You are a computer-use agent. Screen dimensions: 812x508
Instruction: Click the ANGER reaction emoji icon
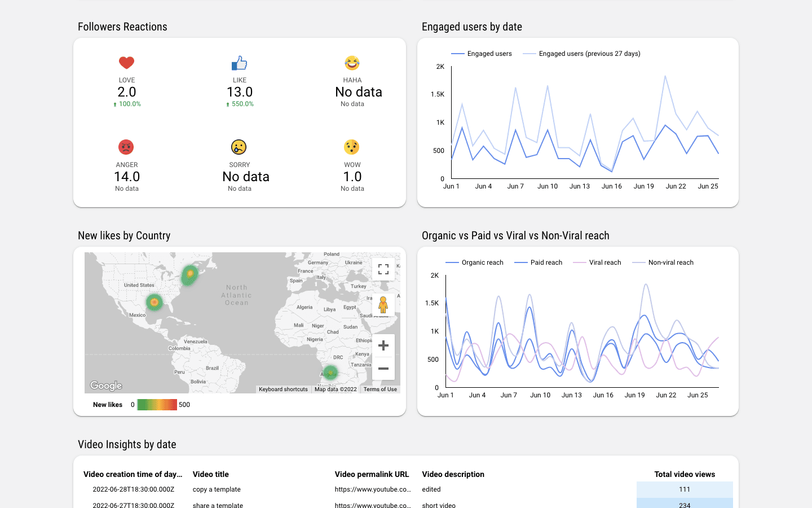126,147
